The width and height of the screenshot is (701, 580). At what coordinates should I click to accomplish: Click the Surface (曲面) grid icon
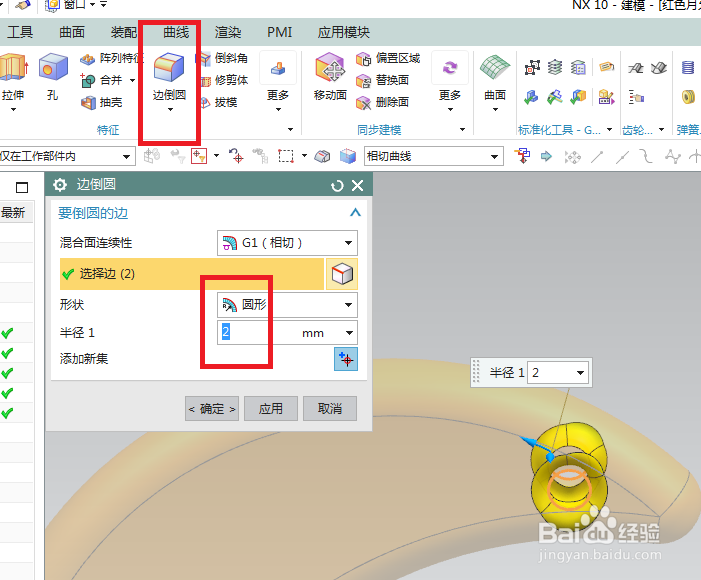tap(495, 68)
